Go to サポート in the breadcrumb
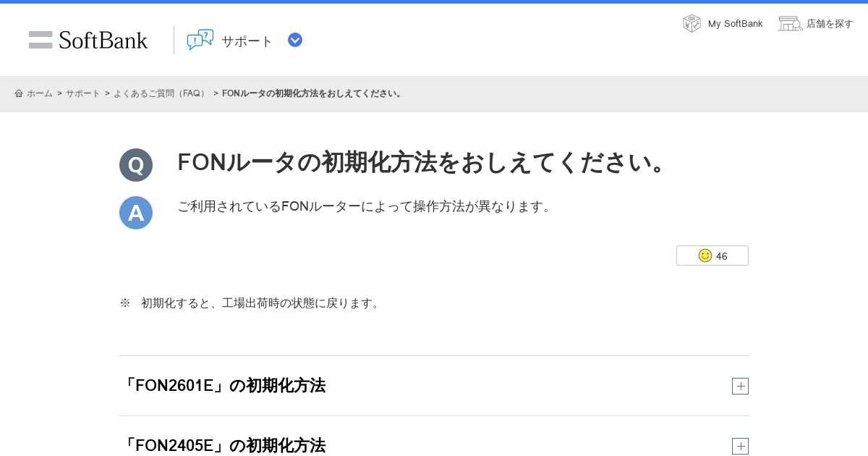 (83, 93)
